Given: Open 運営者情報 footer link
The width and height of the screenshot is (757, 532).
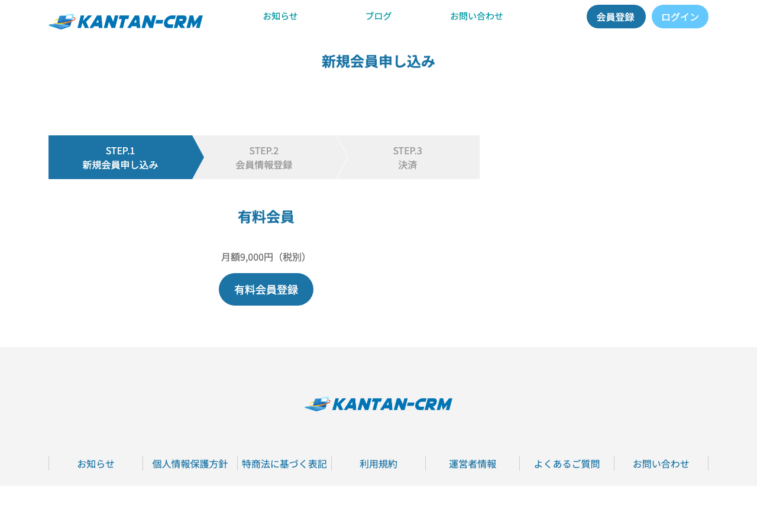Looking at the screenshot, I should coord(473,463).
